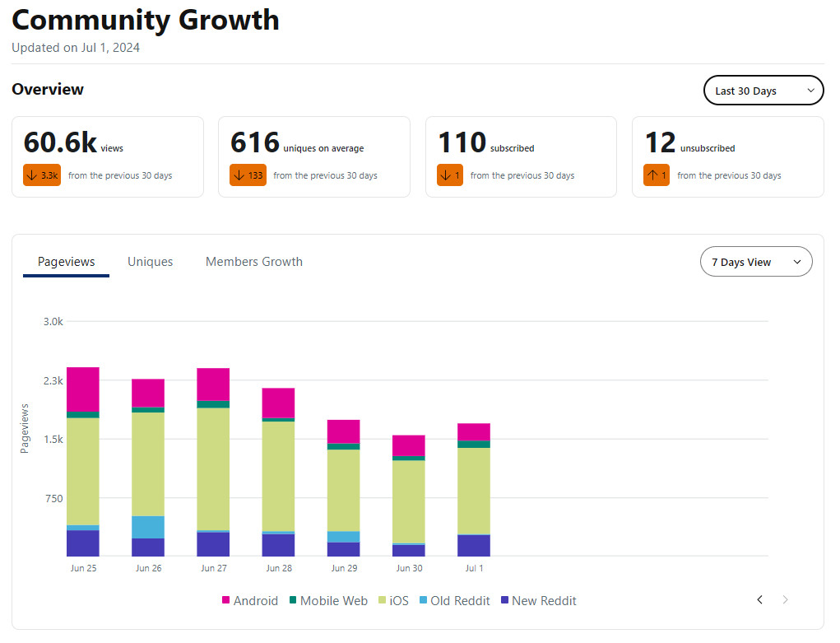Viewport: 840px width, 643px height.
Task: Toggle iOS series in chart legend
Action: tap(392, 601)
